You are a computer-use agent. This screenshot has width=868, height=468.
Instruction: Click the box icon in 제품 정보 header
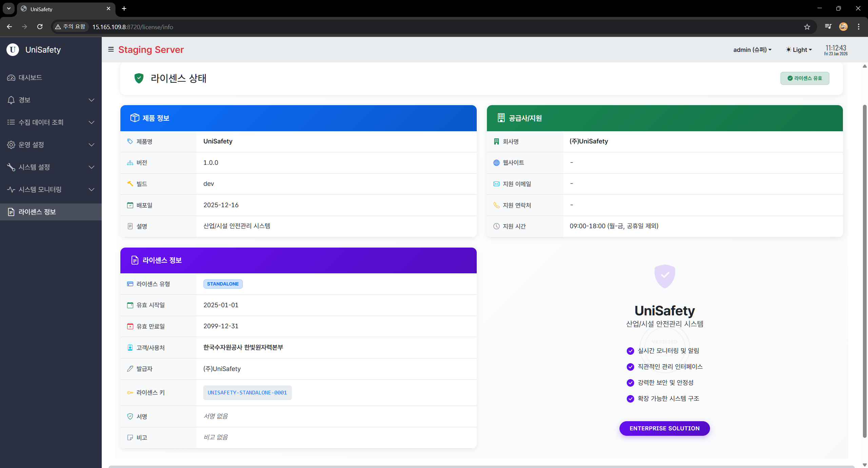(135, 118)
